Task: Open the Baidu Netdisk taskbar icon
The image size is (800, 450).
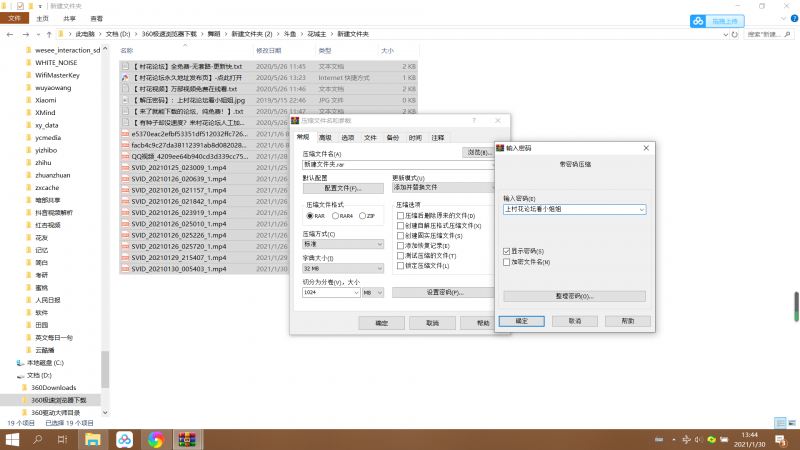Action: point(124,439)
